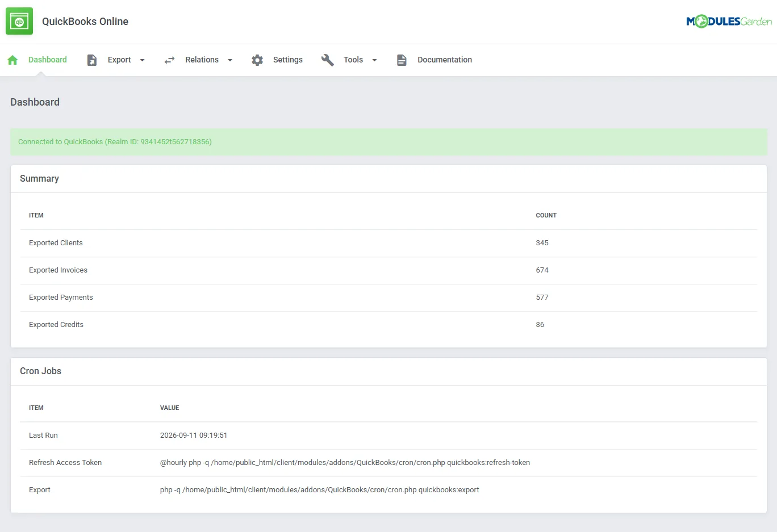Image resolution: width=777 pixels, height=532 pixels.
Task: Click the Connected to QuickBooks status banner
Action: click(389, 142)
